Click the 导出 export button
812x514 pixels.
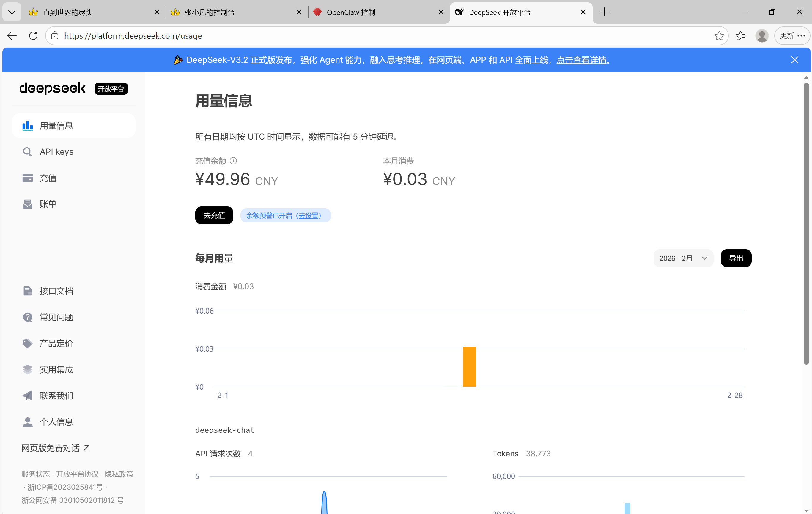point(736,258)
